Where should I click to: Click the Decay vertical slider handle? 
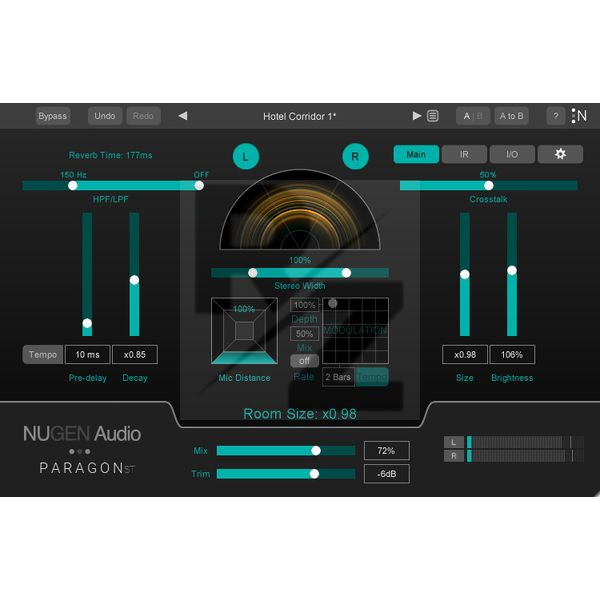134,280
